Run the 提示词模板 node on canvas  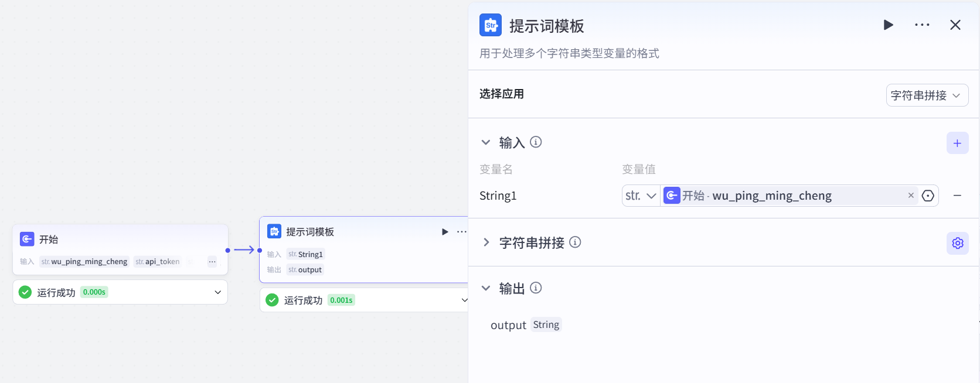[445, 232]
